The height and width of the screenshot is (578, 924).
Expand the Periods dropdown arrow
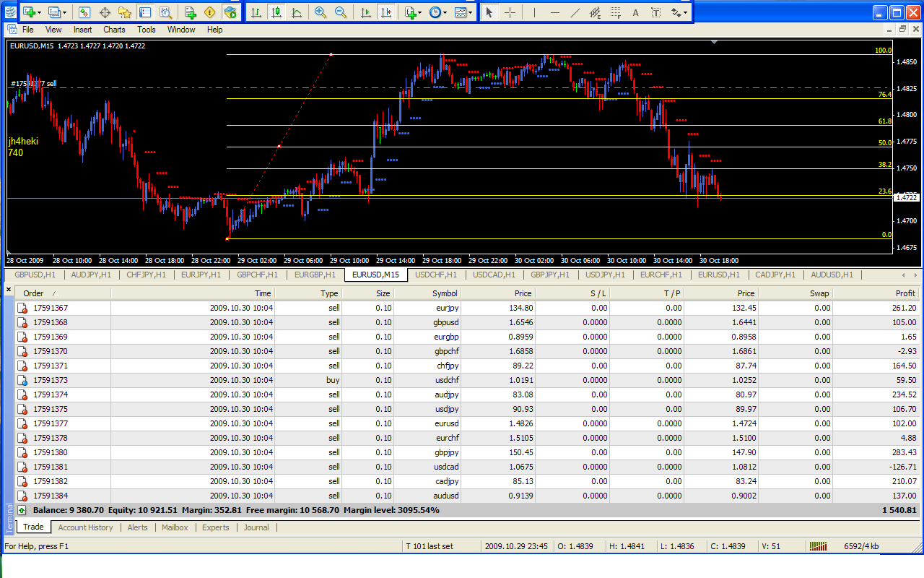(x=445, y=12)
